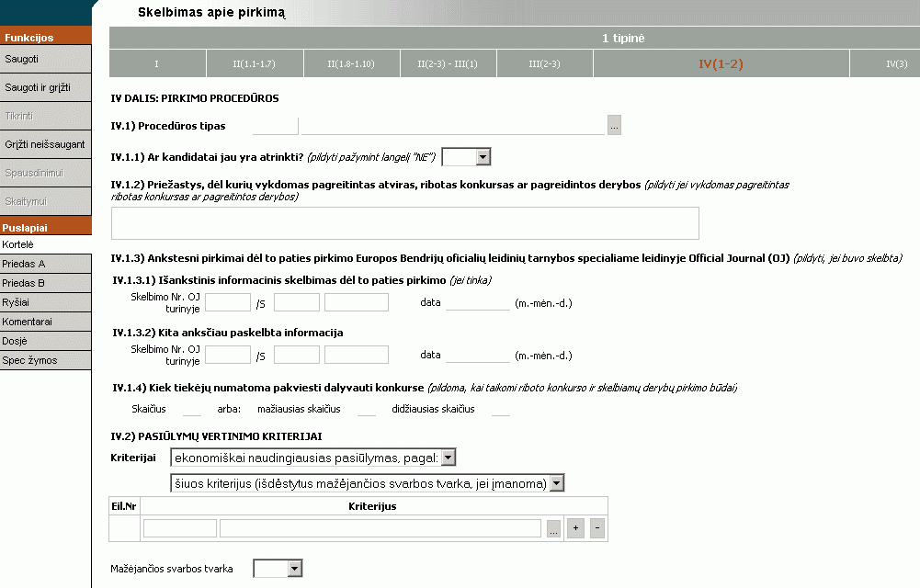Select the active IV(1-2) tab
The width and height of the screenshot is (920, 588).
(x=721, y=64)
